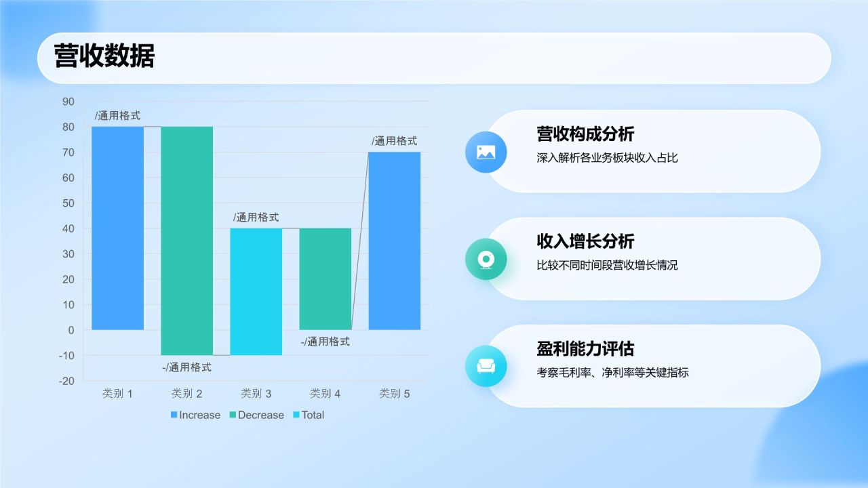Select the cyan bar for 类别 3
The image size is (868, 488).
pos(256,291)
